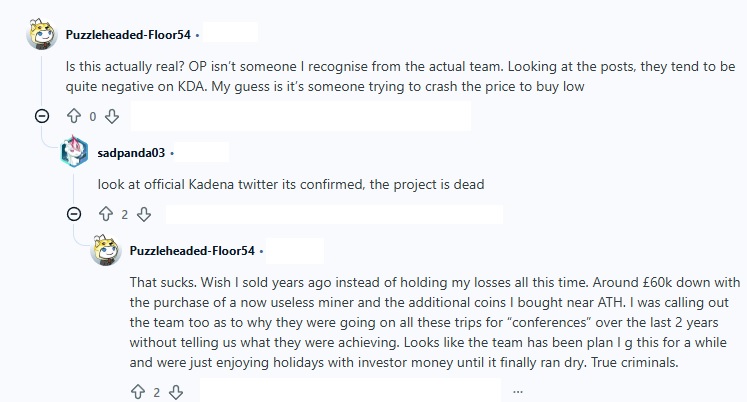Upvote the top Puzzleheaded-Floor54 comment
The height and width of the screenshot is (402, 747).
tap(75, 116)
